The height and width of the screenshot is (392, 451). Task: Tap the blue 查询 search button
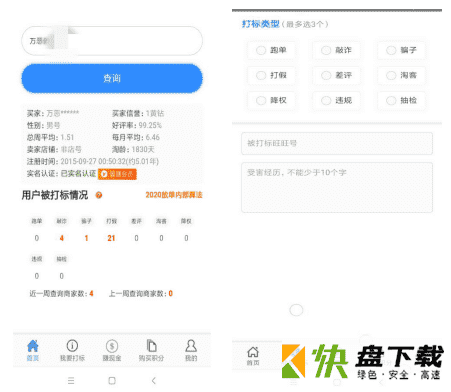click(112, 78)
